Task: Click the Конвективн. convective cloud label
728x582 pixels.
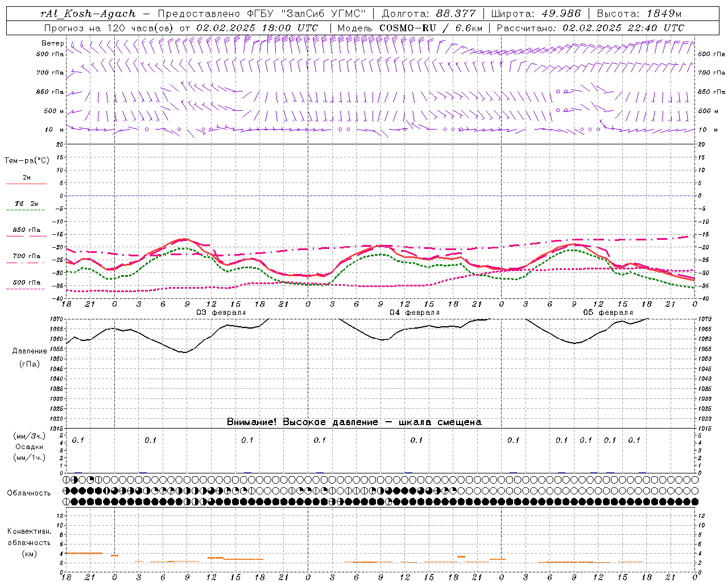Action: click(x=29, y=531)
